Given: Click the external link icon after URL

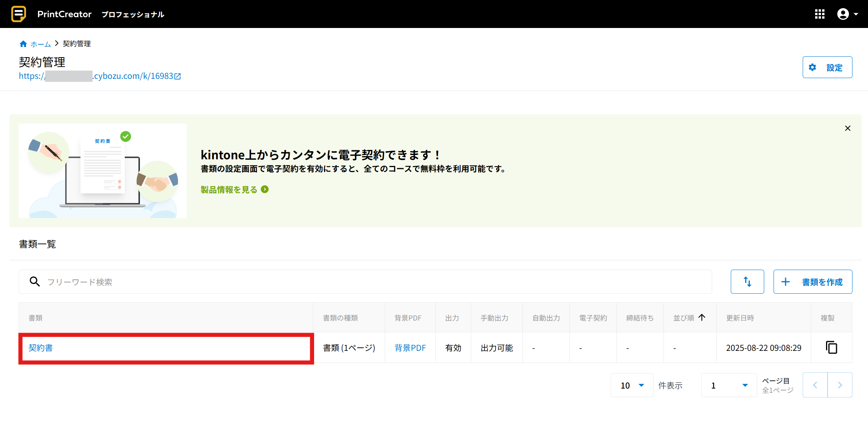Looking at the screenshot, I should click(178, 77).
